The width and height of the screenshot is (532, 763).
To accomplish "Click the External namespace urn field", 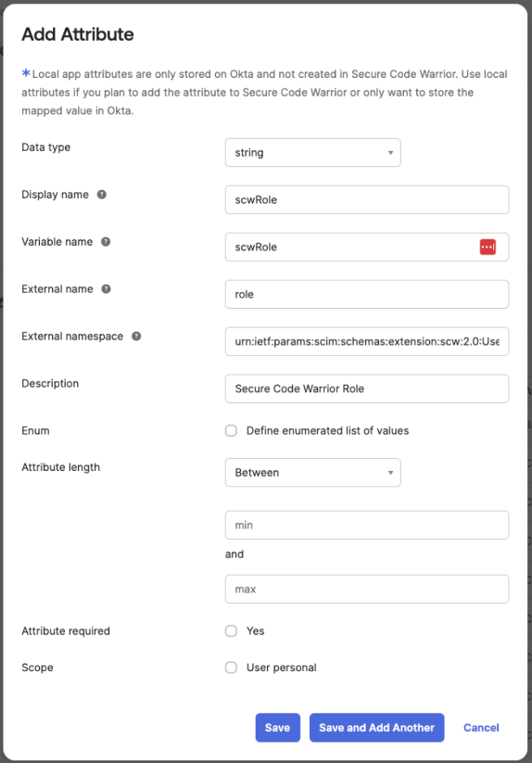I will click(367, 341).
